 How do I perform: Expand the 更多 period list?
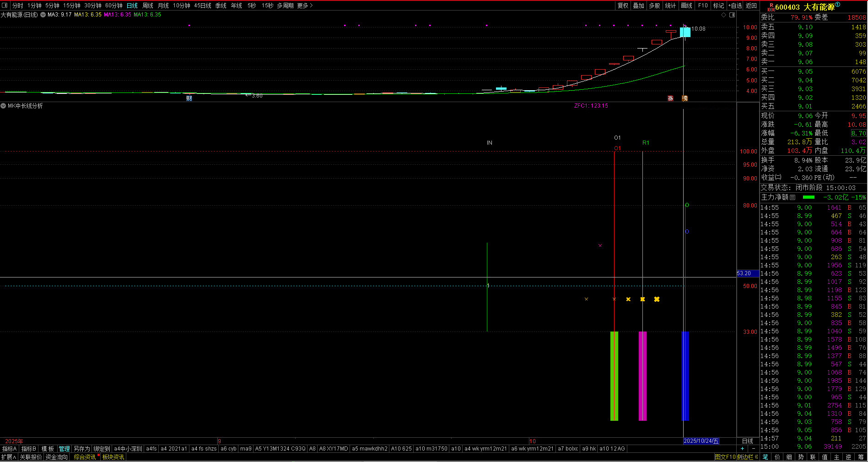[x=305, y=5]
